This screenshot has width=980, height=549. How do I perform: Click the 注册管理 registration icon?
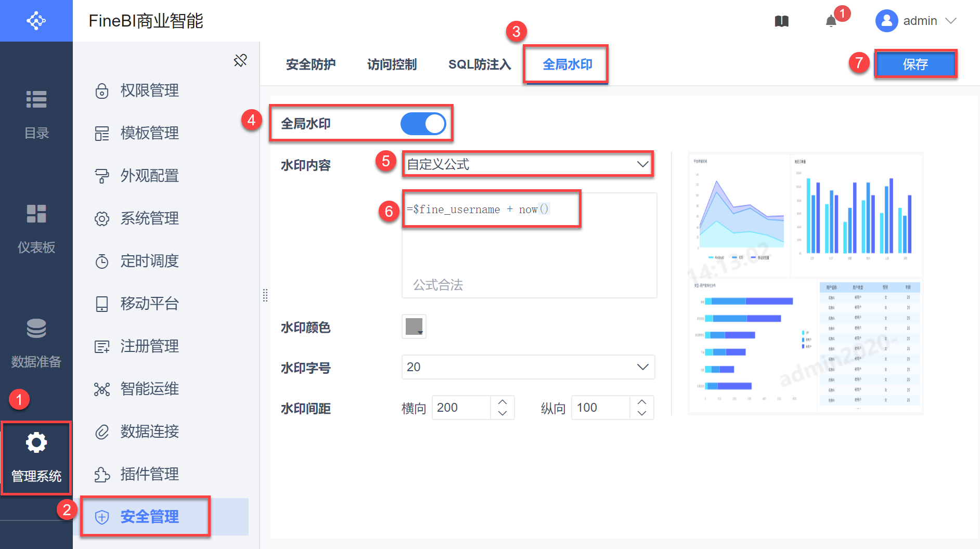pos(102,347)
